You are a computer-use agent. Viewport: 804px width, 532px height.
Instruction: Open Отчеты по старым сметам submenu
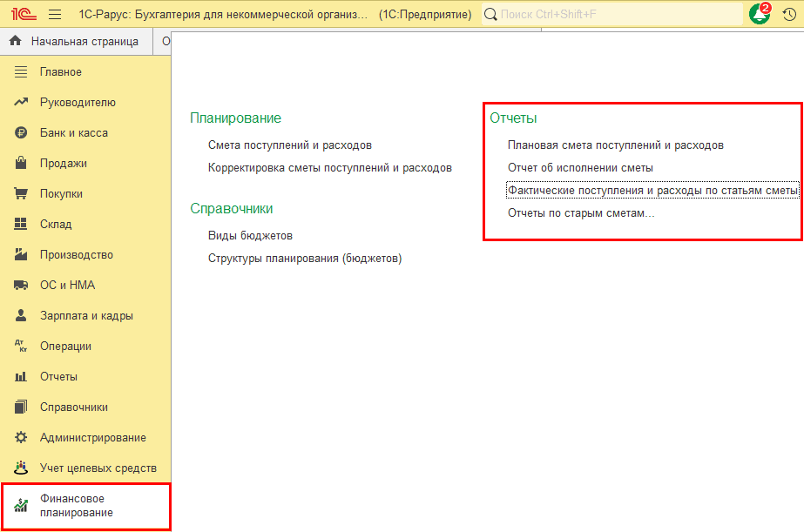coord(581,213)
